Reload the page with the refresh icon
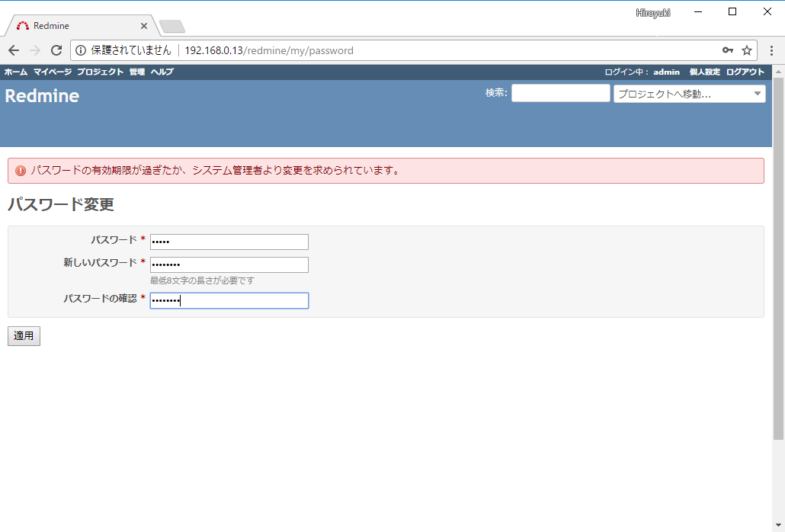785x532 pixels. click(56, 50)
